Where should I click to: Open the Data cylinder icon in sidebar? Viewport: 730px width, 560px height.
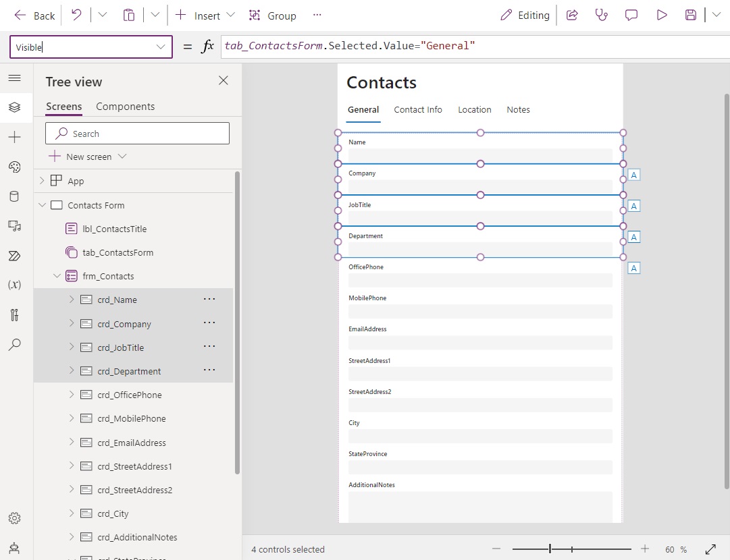14,196
